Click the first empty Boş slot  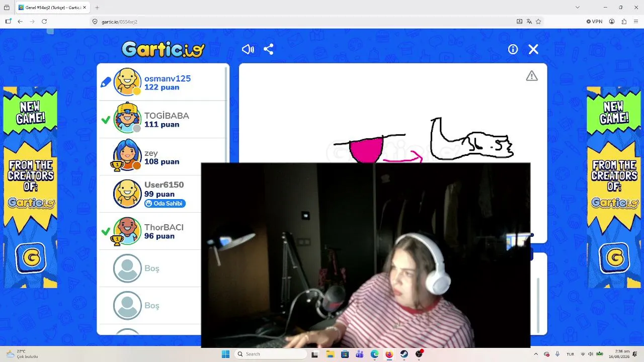coord(151,268)
